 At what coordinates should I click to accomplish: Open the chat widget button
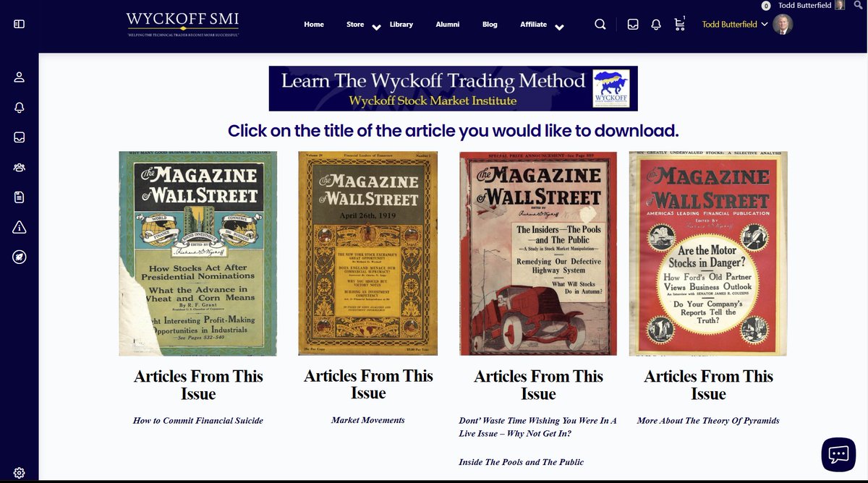point(838,455)
